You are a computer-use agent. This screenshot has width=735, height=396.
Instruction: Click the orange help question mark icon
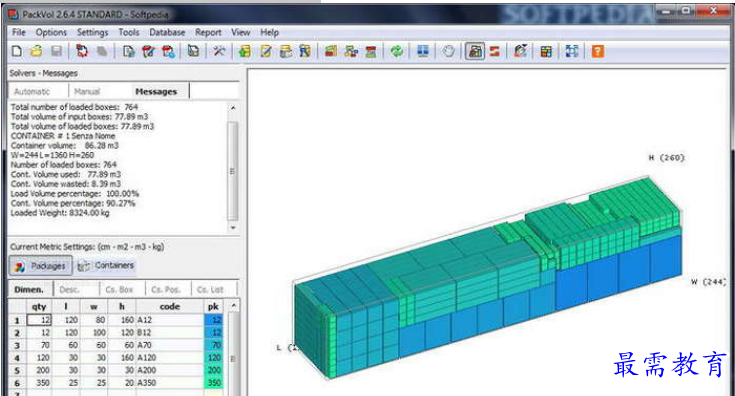(x=598, y=51)
